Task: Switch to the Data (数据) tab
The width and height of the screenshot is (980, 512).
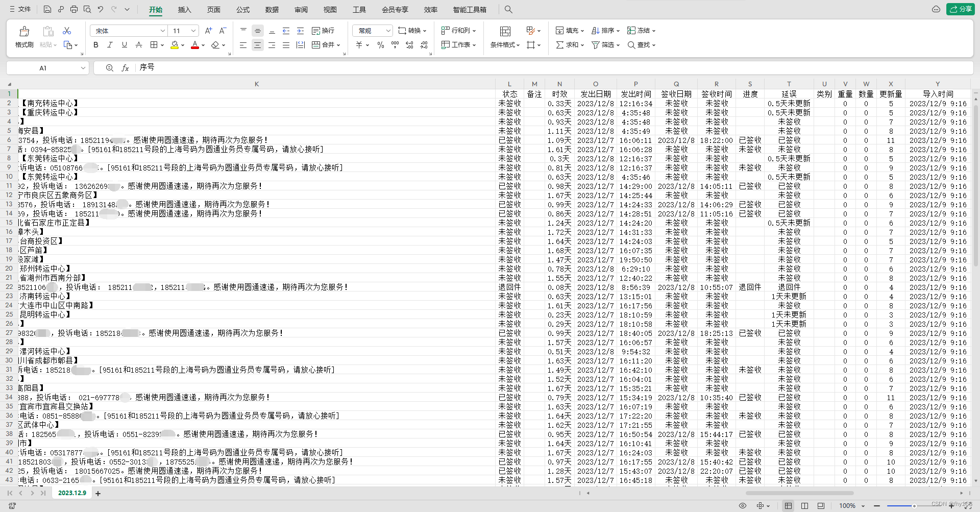Action: tap(272, 10)
